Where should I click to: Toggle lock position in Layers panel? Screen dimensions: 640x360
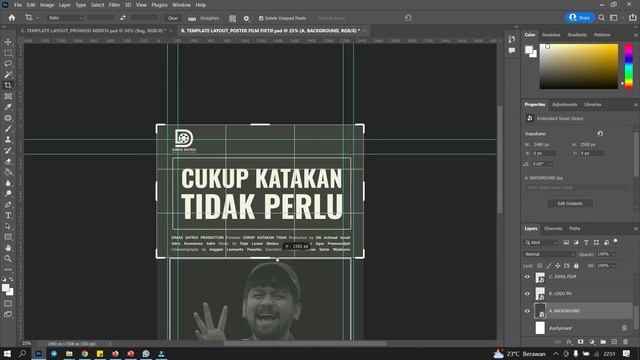(x=558, y=266)
